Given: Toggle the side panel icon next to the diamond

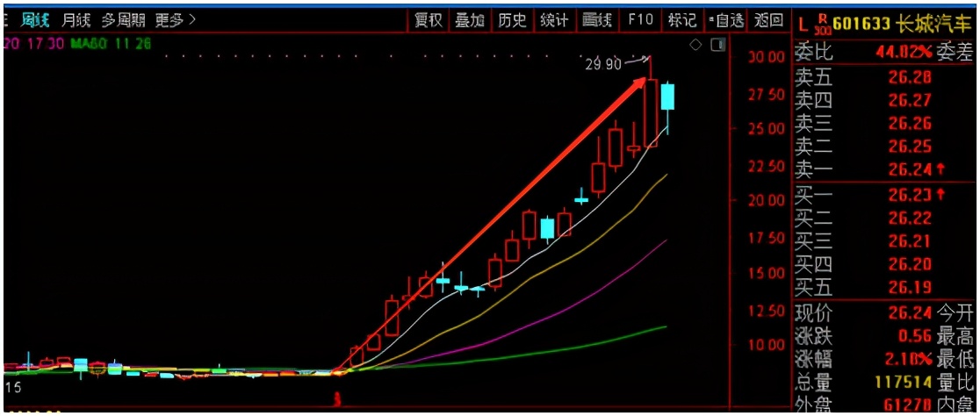Looking at the screenshot, I should [x=718, y=45].
